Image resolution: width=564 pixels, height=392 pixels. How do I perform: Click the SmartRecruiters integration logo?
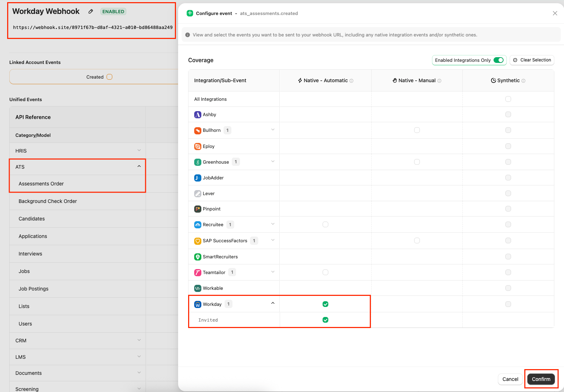tap(198, 257)
